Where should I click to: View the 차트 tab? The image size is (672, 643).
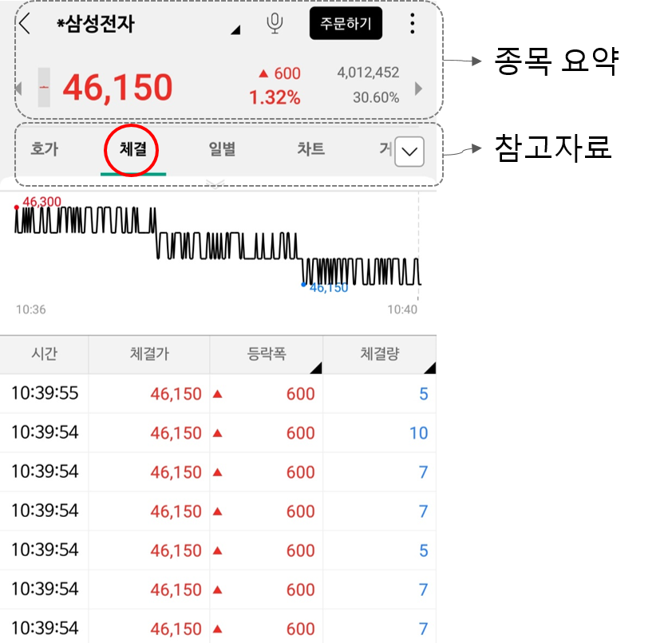310,150
